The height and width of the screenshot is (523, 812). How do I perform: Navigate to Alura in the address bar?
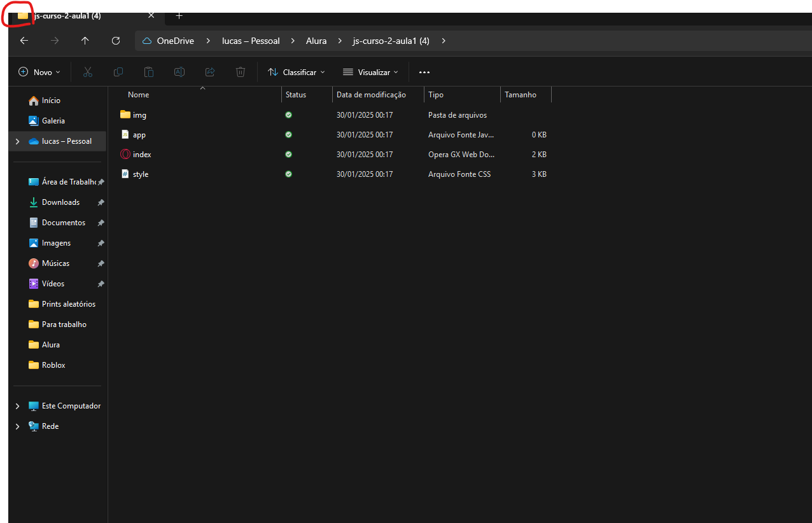pos(316,41)
